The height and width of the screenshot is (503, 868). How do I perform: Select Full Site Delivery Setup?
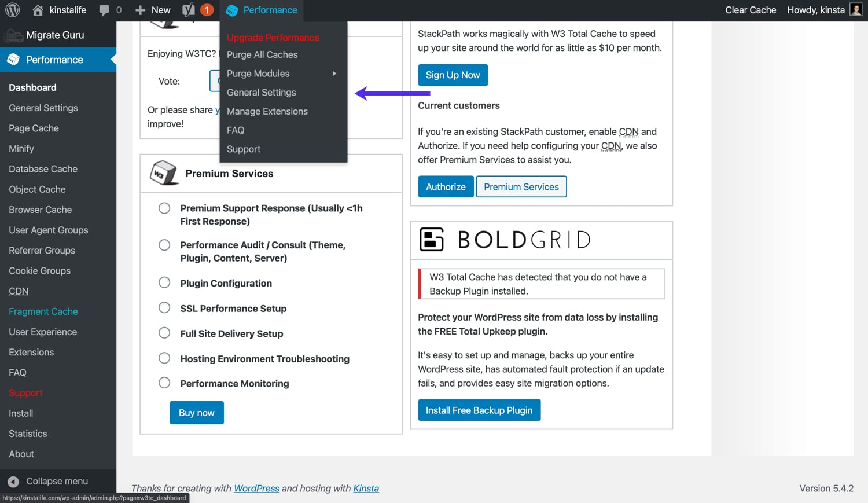coord(164,332)
